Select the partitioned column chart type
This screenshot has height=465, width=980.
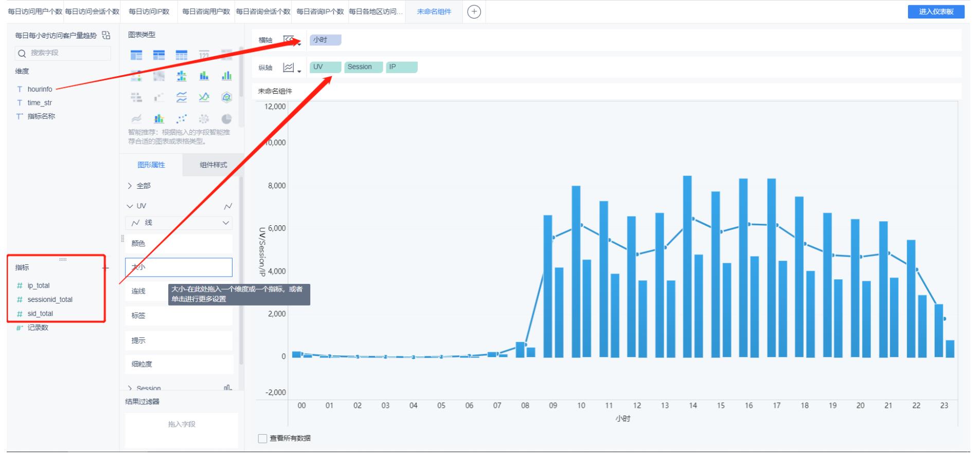(182, 76)
